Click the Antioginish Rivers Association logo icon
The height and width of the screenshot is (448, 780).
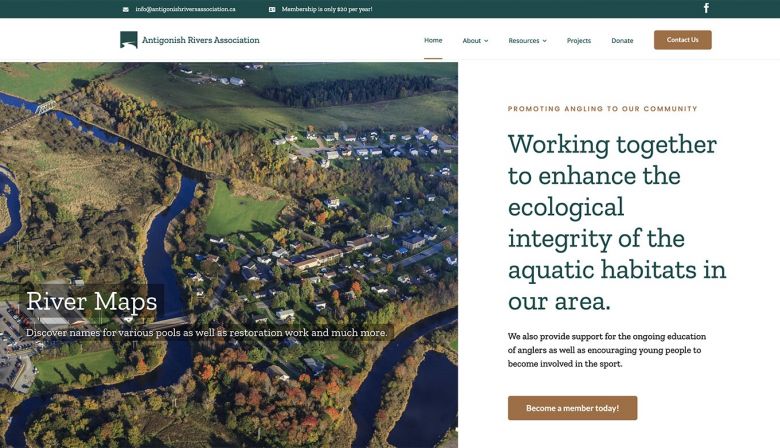coord(129,40)
